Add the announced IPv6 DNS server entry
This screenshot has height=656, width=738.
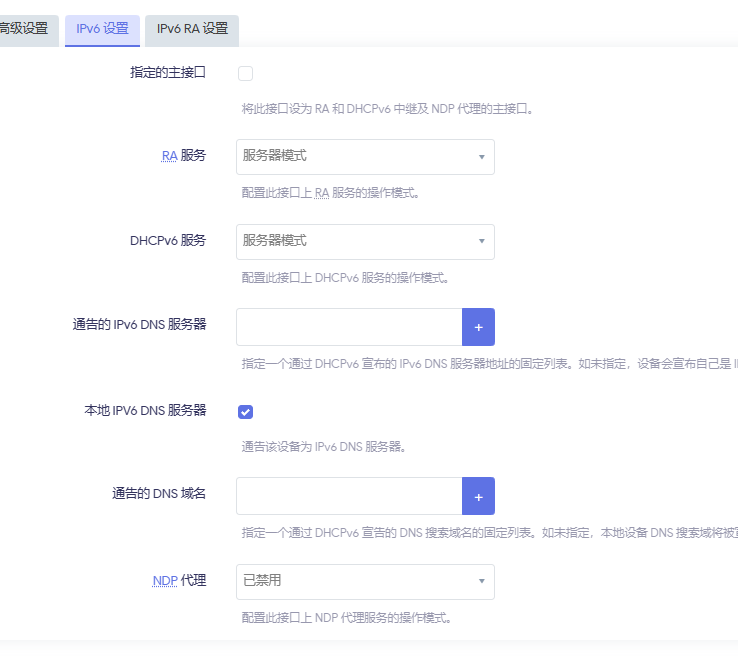[478, 327]
